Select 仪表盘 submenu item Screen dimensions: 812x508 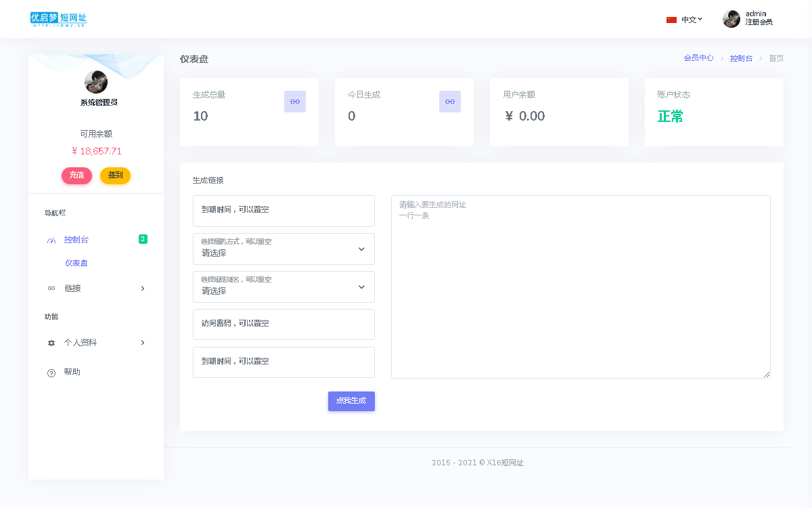[76, 263]
